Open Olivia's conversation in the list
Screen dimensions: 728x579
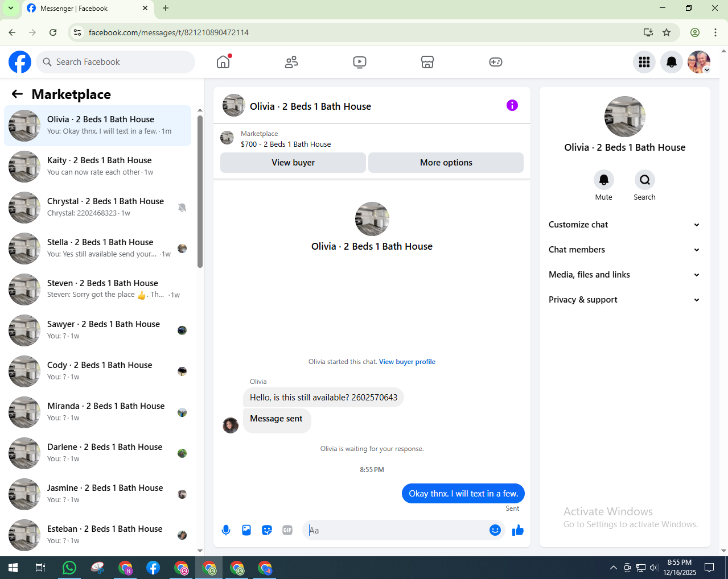coord(98,126)
